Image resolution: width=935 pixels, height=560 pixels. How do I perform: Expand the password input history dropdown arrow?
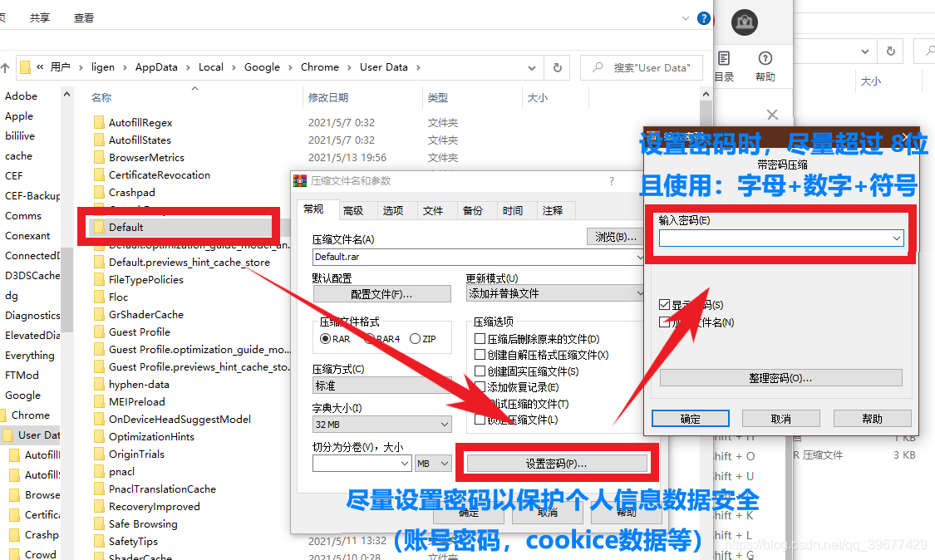tap(896, 238)
